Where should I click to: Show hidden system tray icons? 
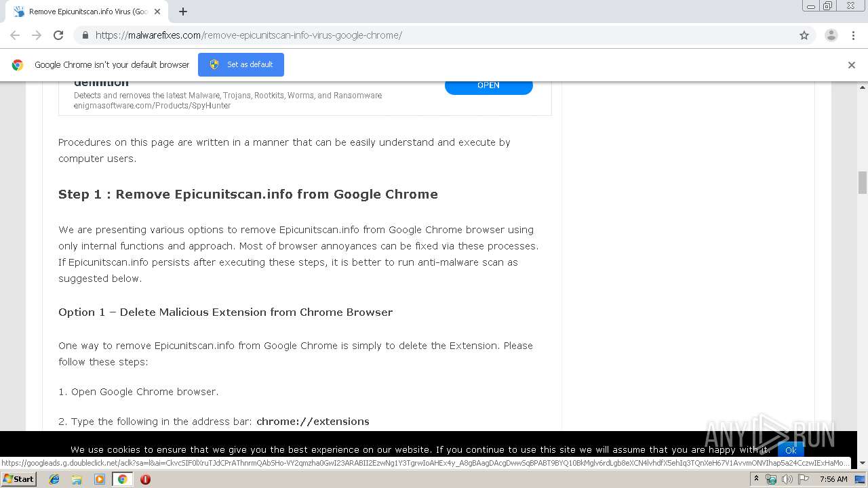pos(756,479)
